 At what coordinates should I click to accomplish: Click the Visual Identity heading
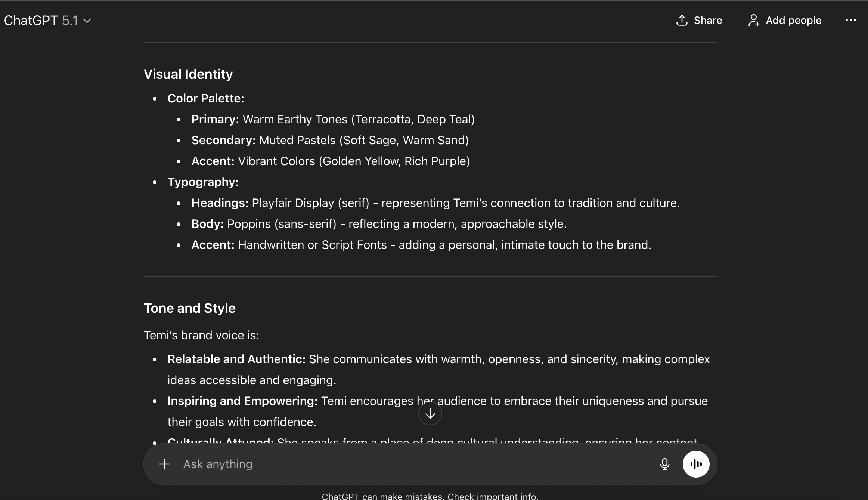(x=188, y=74)
